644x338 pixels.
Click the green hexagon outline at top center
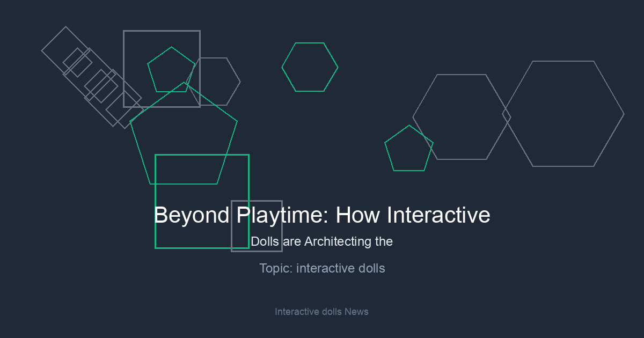coord(310,67)
